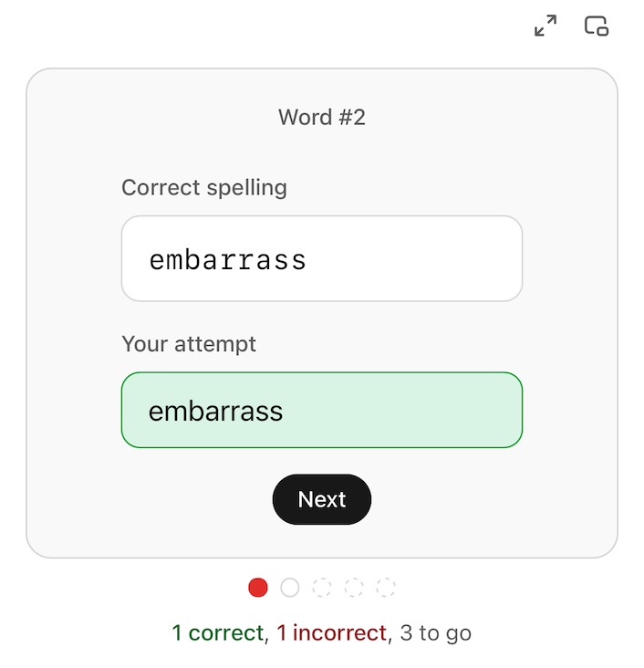
Task: Click empty right side of Correct spelling box
Action: coord(438,259)
